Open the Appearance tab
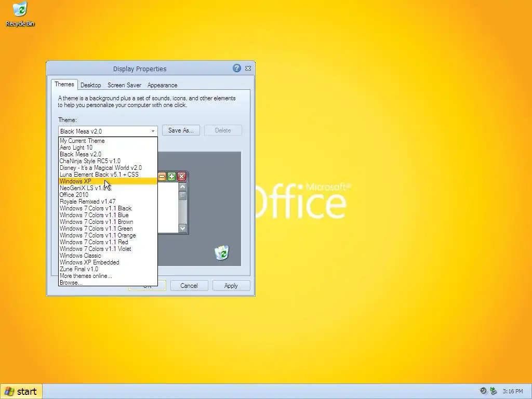This screenshot has height=399, width=532. click(162, 85)
